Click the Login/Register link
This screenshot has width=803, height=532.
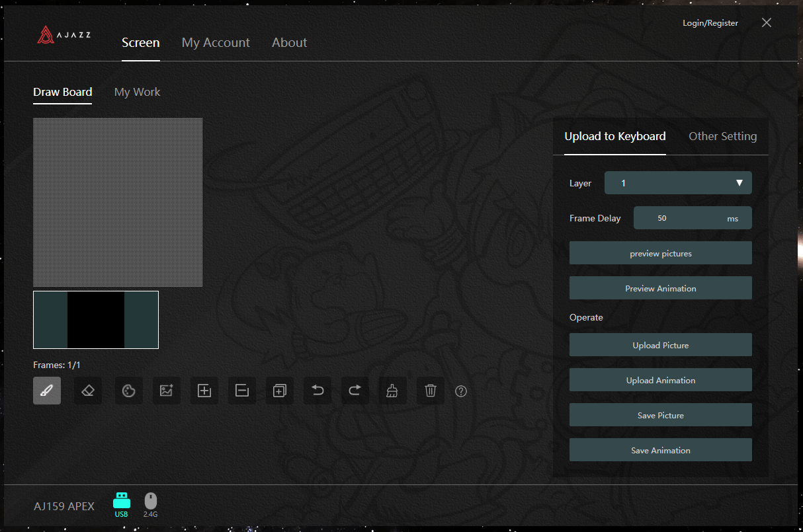710,23
